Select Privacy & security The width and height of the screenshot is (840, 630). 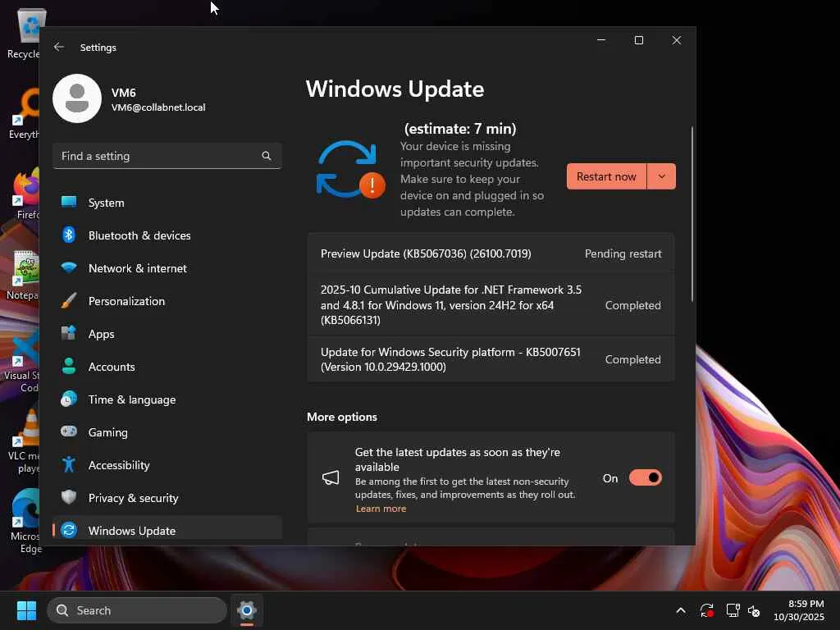(x=167, y=498)
